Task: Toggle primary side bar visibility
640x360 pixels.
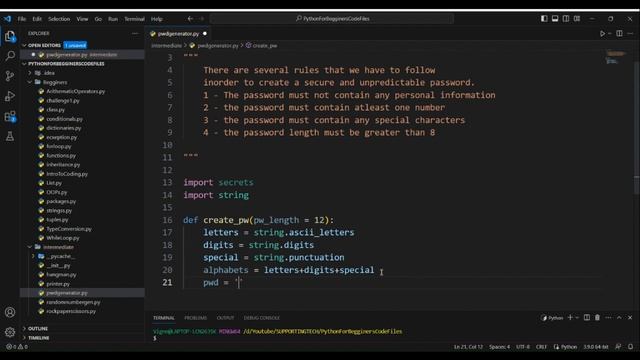Action: pos(544,19)
